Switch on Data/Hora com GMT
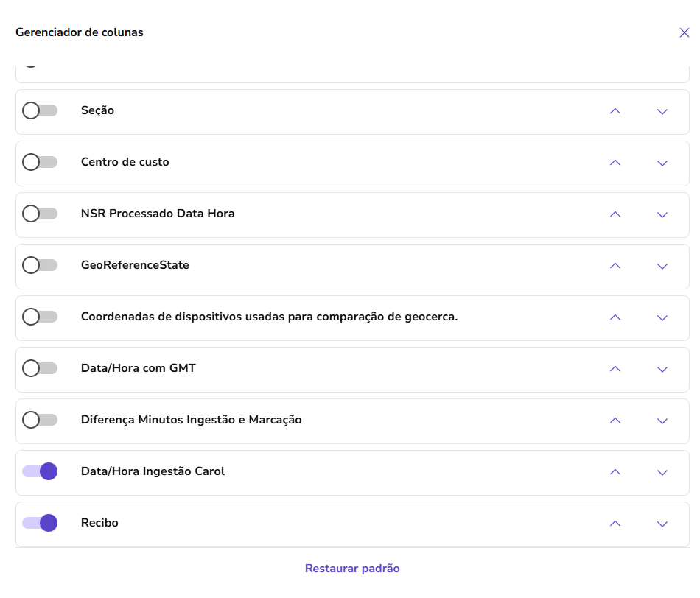This screenshot has height=598, width=700. (x=40, y=368)
